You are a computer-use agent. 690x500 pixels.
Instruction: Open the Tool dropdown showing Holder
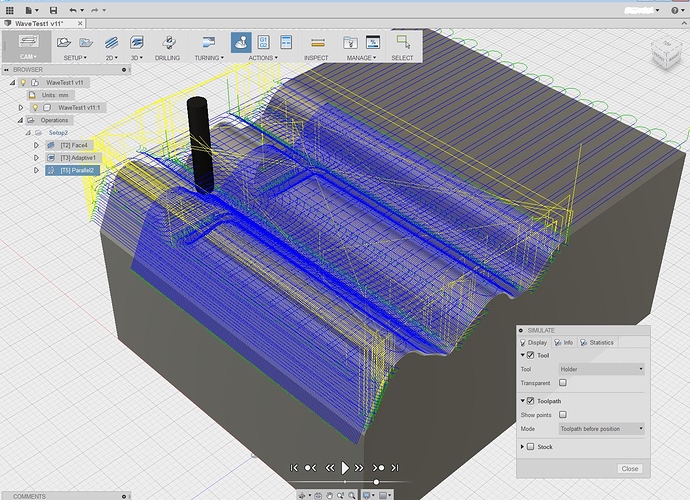(602, 369)
